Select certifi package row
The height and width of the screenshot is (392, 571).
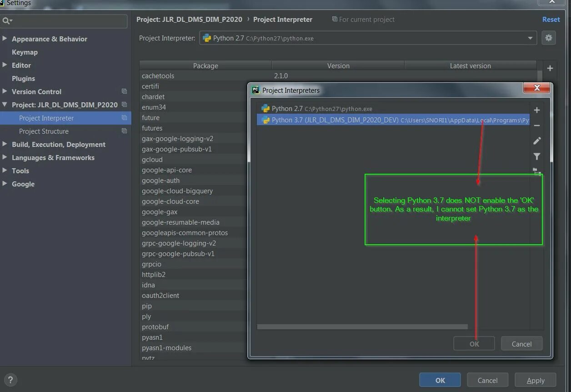150,86
